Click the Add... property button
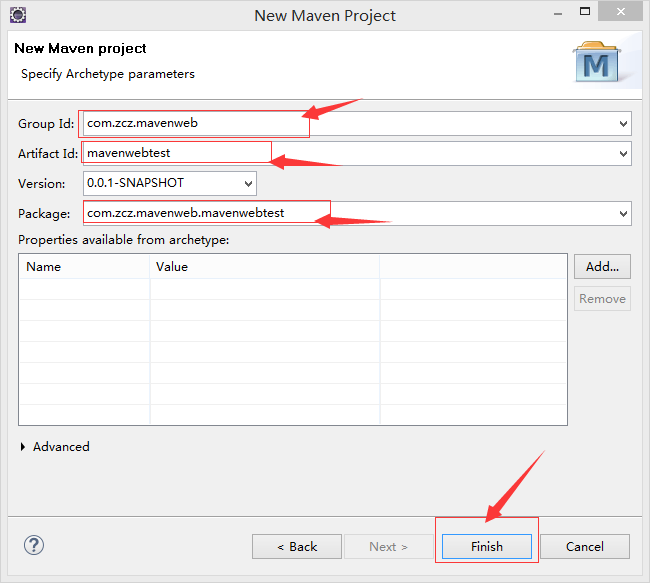Image resolution: width=650 pixels, height=583 pixels. [x=602, y=267]
